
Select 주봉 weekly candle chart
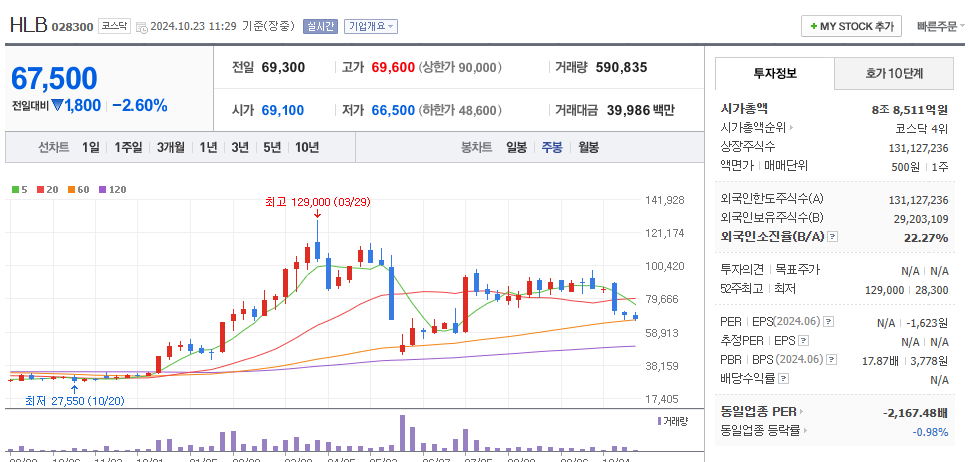(552, 148)
